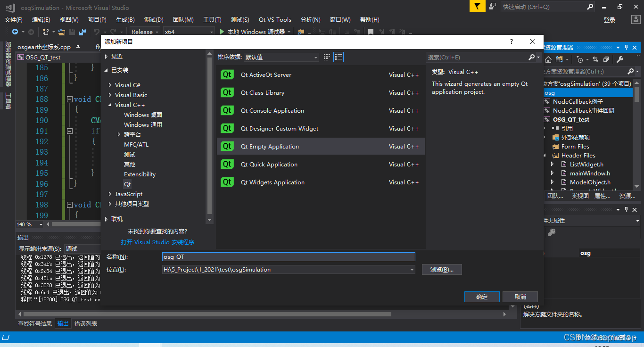644x347 pixels.
Task: Click Solution Explorer sync/refresh arrows icon
Action: 595,59
